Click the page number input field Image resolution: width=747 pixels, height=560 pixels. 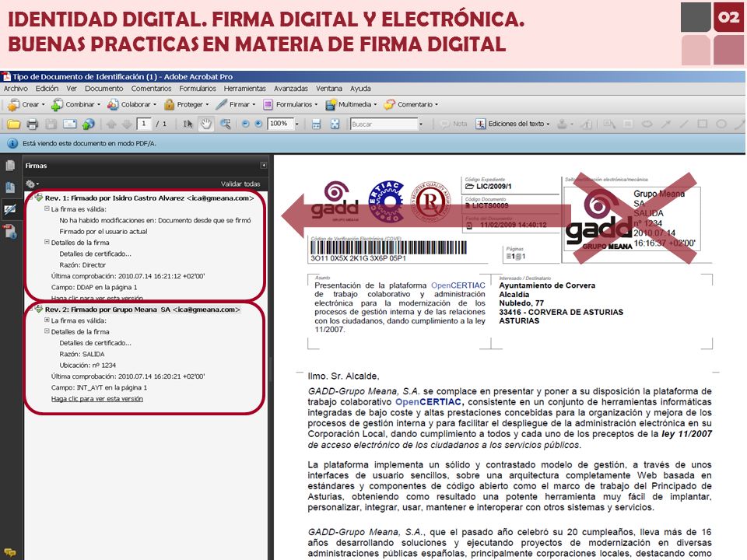click(143, 124)
